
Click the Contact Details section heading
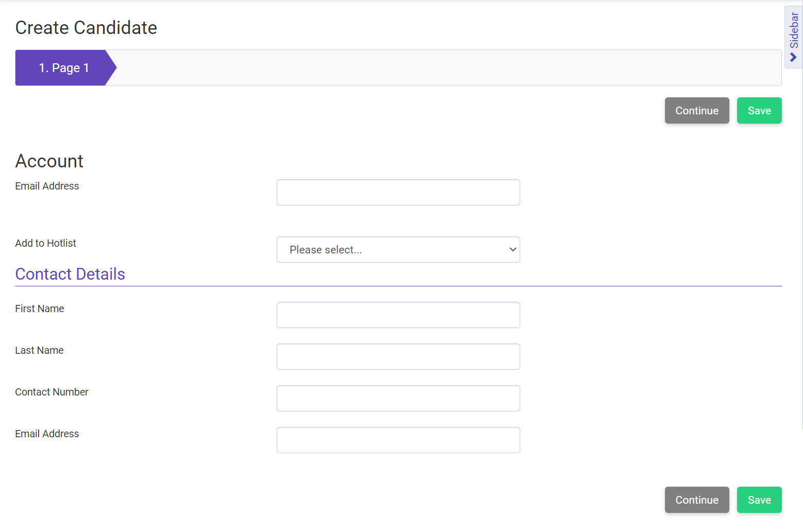pyautogui.click(x=70, y=274)
